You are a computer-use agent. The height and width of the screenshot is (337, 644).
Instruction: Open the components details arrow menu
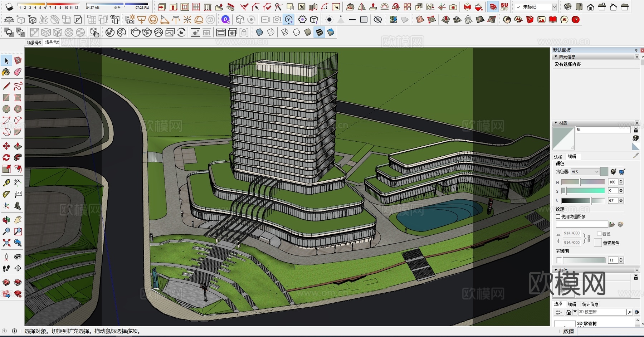[637, 312]
